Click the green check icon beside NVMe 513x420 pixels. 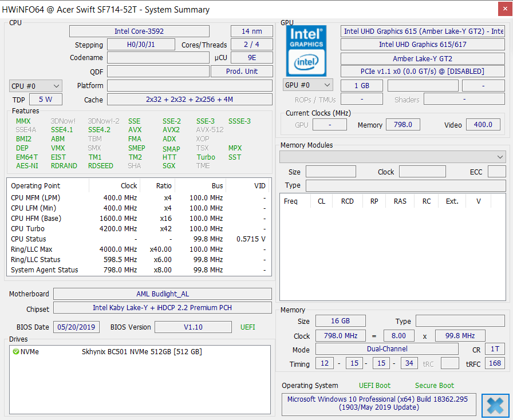point(16,352)
